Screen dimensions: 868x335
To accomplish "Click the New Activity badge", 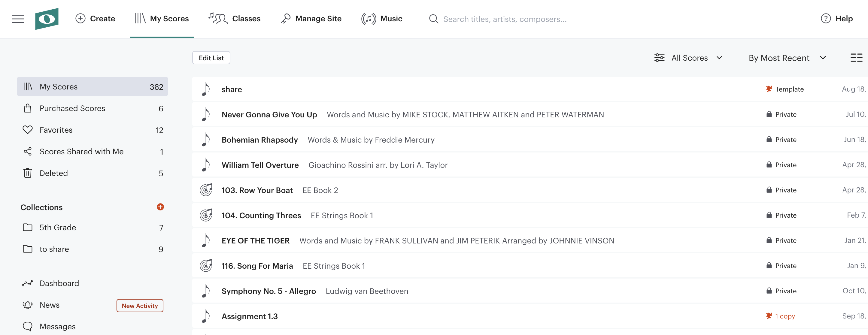I will click(x=140, y=306).
